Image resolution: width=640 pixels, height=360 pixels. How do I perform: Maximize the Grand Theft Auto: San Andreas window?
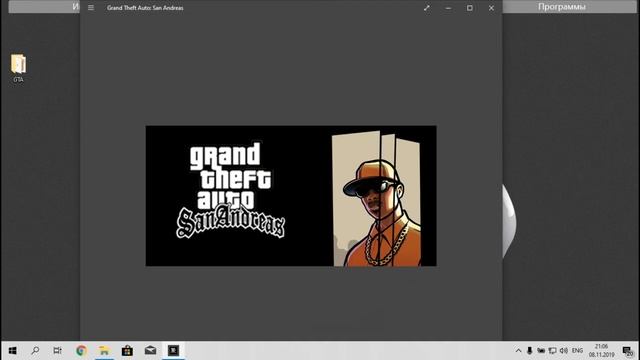[x=470, y=8]
